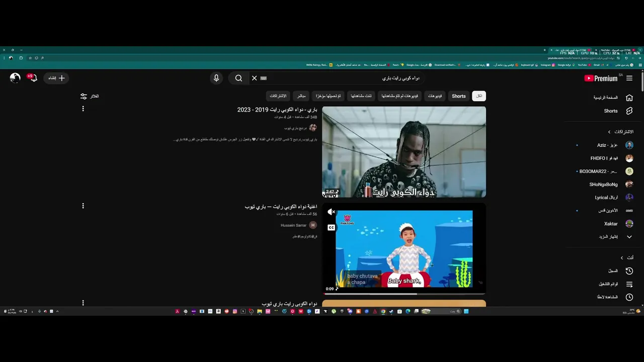This screenshot has width=644, height=362.
Task: Open Playlists (قوائم التشغيل) in sidebar
Action: point(616,284)
